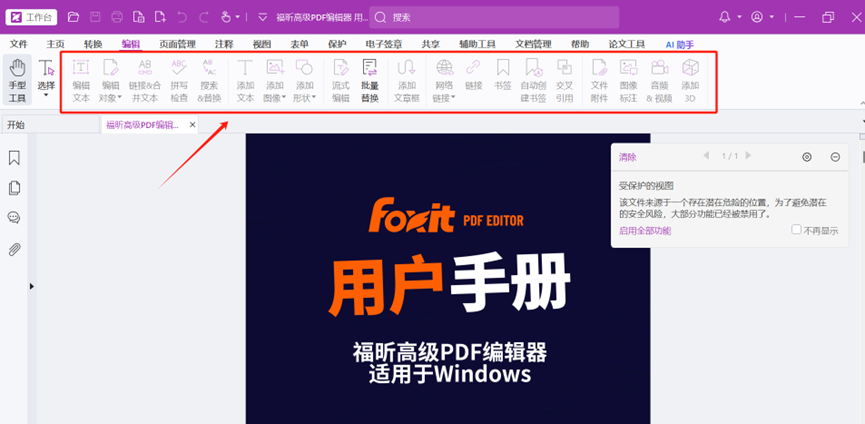This screenshot has width=865, height=424.
Task: Open the File (文件) menu
Action: (19, 44)
